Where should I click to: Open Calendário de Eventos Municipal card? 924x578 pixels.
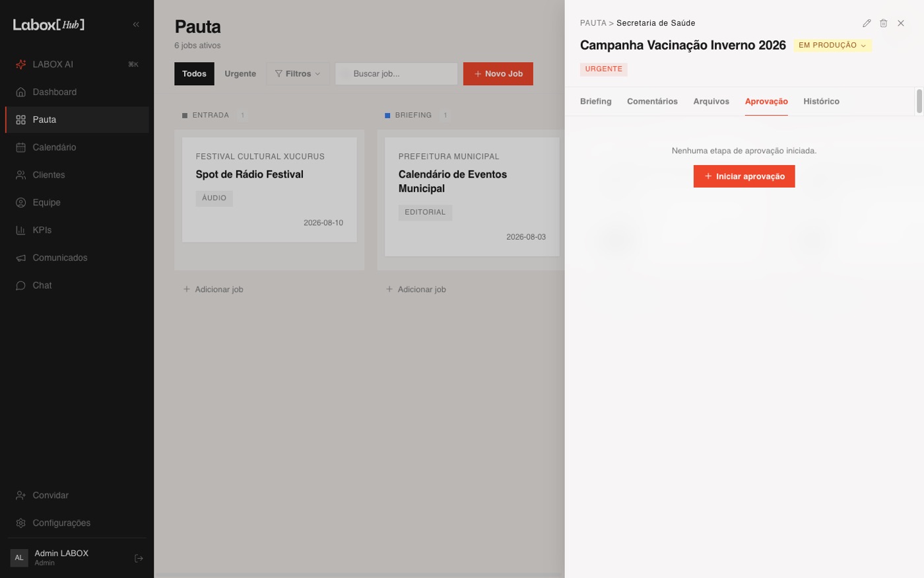[472, 197]
